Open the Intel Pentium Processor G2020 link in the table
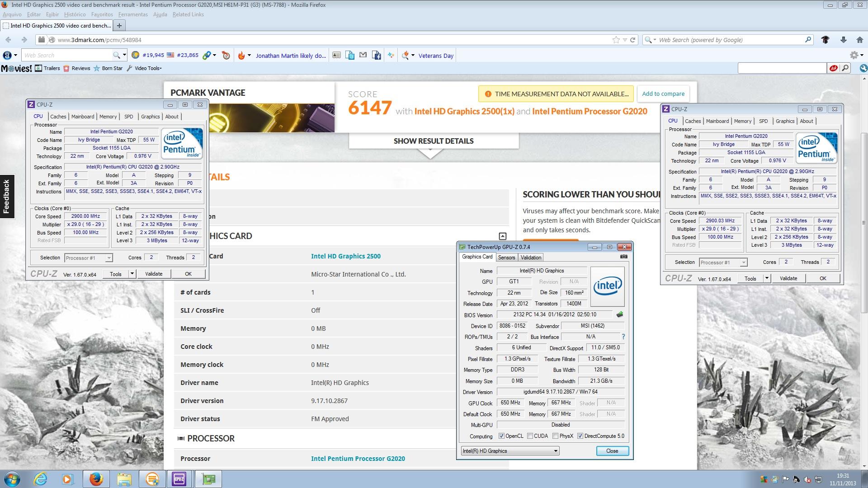Image resolution: width=868 pixels, height=488 pixels. click(x=358, y=459)
